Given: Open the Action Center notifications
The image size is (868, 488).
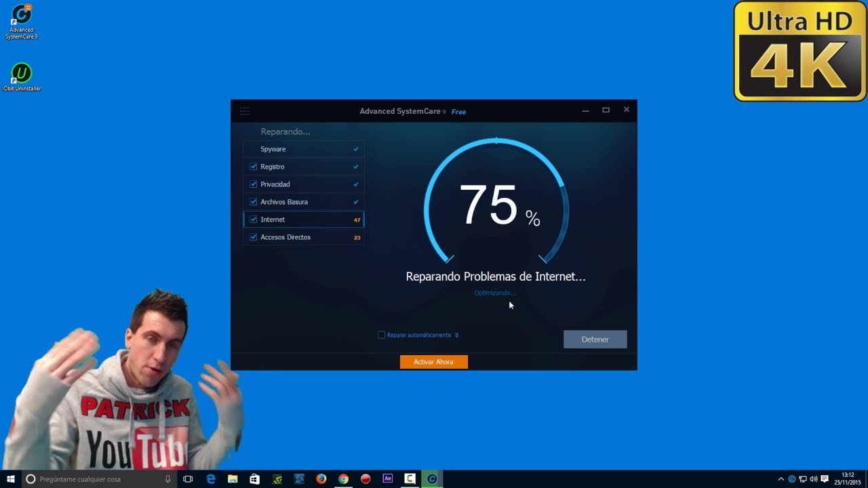Looking at the screenshot, I should (x=825, y=479).
